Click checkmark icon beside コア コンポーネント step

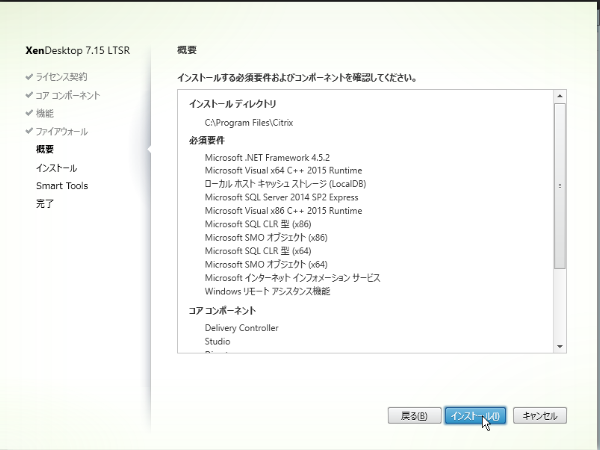pyautogui.click(x=29, y=95)
